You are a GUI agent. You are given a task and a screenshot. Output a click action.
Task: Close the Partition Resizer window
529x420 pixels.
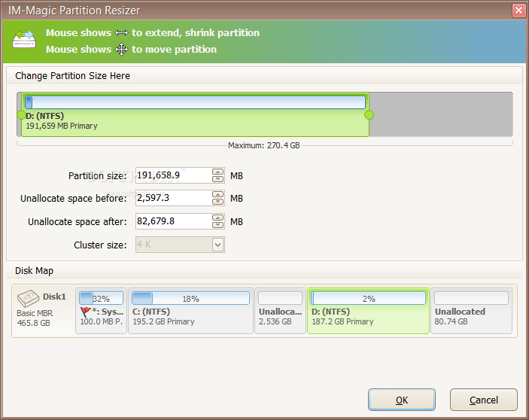(x=519, y=10)
